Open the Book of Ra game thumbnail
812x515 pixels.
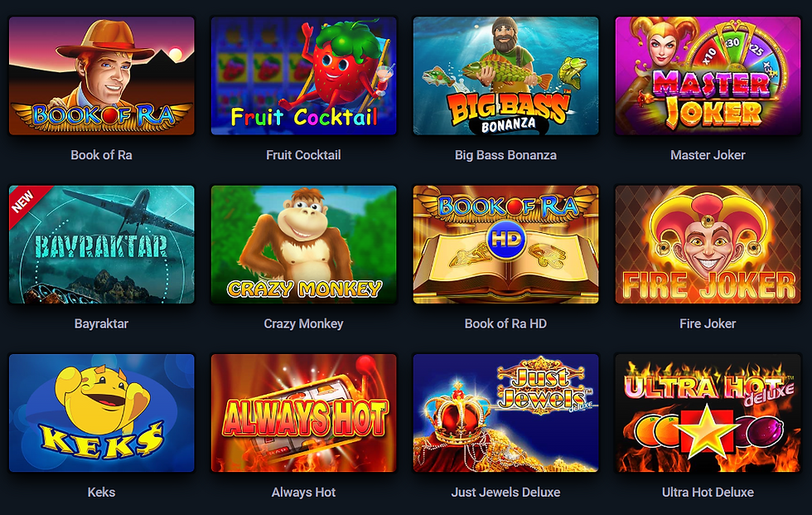click(101, 75)
